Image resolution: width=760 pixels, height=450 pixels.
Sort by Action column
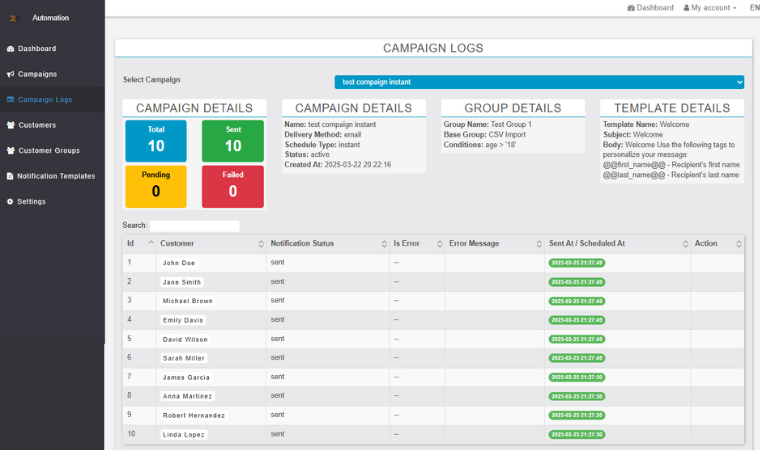pos(717,243)
